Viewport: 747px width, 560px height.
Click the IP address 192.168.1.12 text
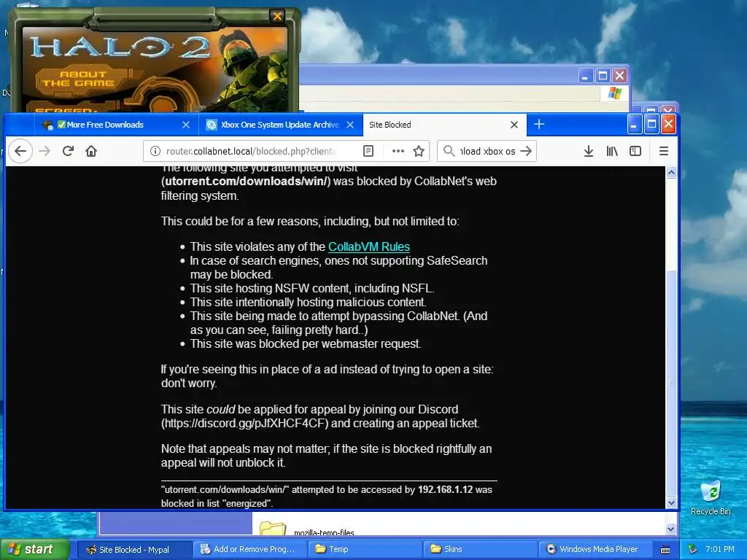click(x=445, y=489)
